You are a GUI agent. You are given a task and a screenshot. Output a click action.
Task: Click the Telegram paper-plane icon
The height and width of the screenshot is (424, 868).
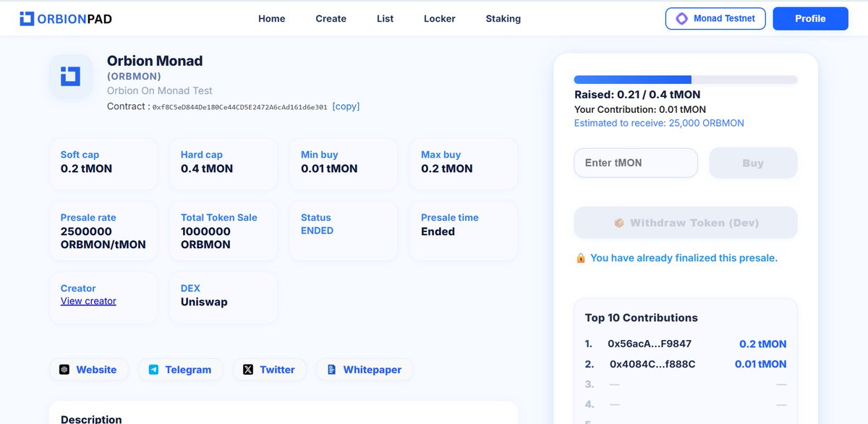click(153, 370)
